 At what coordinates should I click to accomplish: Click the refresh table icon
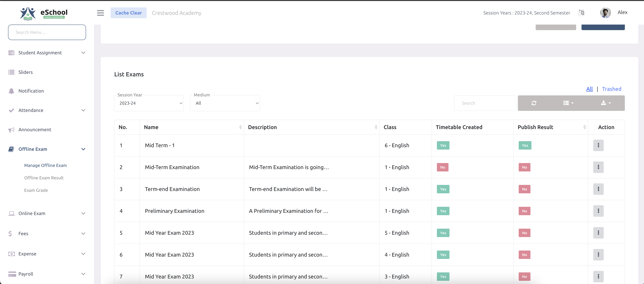(x=534, y=103)
